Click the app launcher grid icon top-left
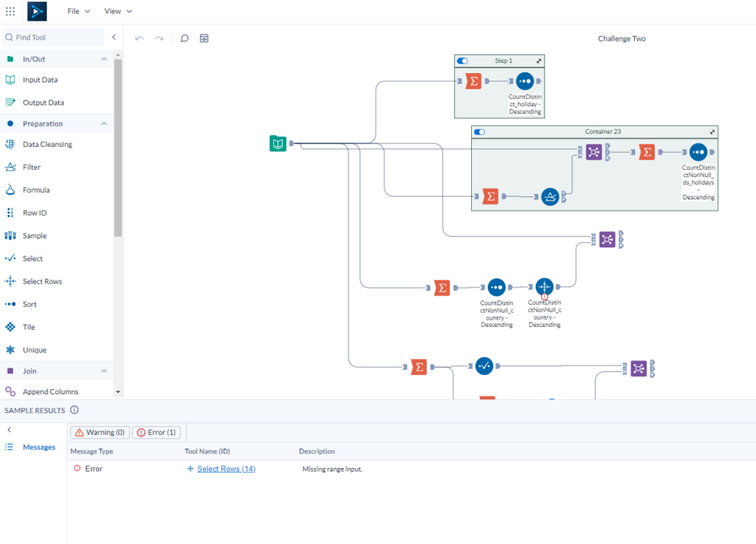The height and width of the screenshot is (544, 756). [x=10, y=10]
